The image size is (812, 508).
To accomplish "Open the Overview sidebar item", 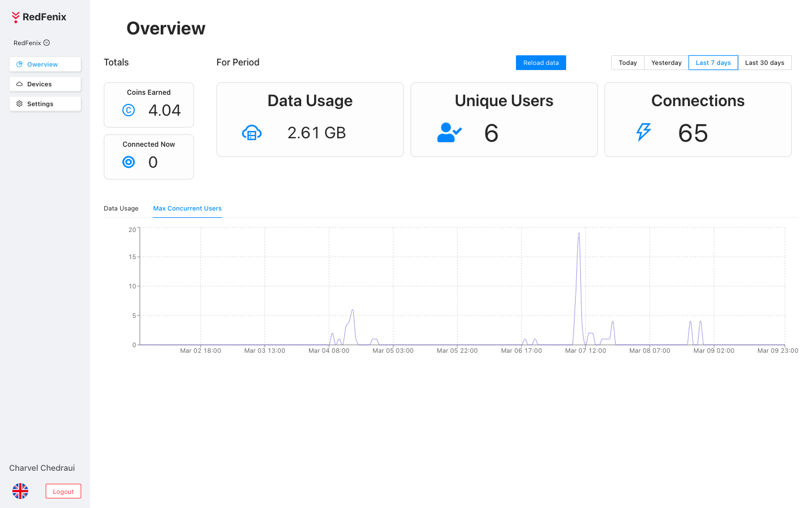I will click(x=45, y=64).
